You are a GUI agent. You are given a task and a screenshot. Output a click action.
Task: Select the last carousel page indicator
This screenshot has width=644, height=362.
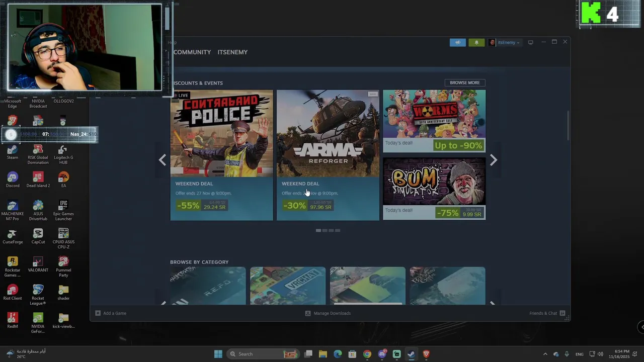(x=338, y=230)
